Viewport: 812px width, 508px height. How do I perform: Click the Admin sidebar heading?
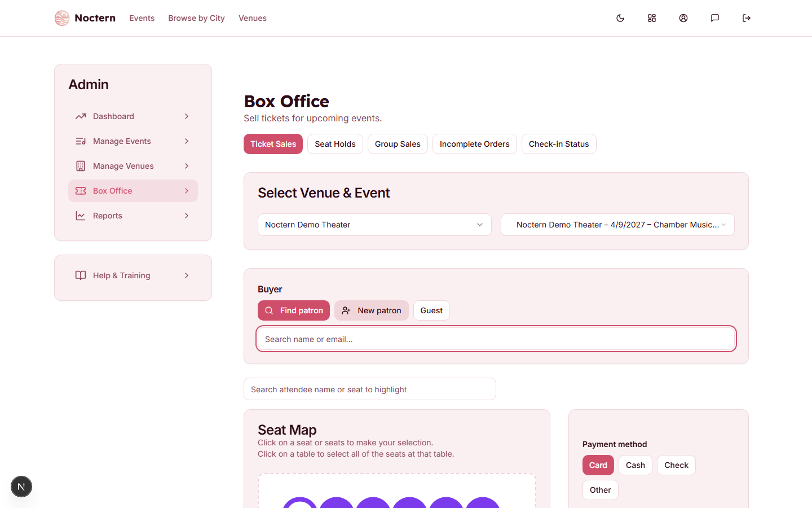coord(89,85)
